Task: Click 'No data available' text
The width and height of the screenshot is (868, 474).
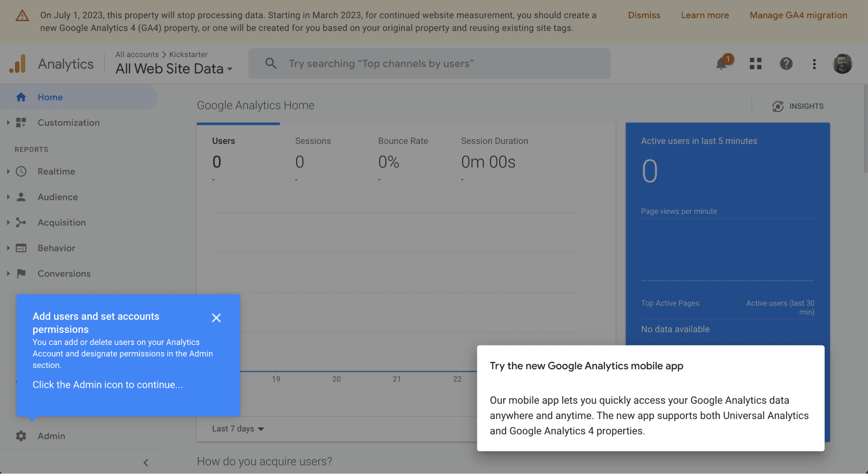Action: (675, 329)
